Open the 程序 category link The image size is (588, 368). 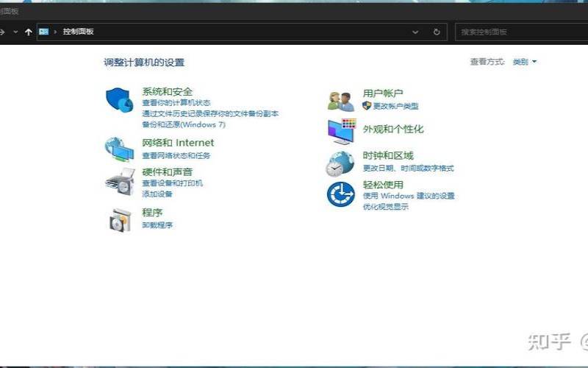pyautogui.click(x=152, y=213)
